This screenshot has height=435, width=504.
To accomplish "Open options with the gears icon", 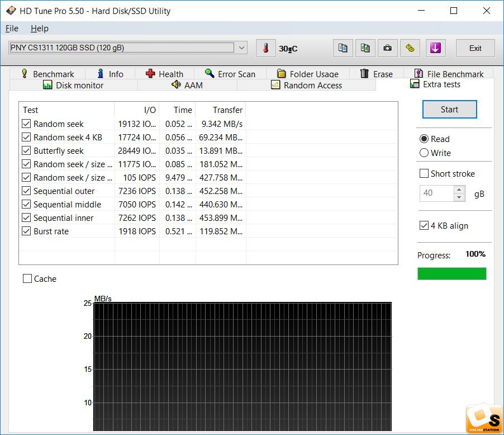I will pos(410,48).
